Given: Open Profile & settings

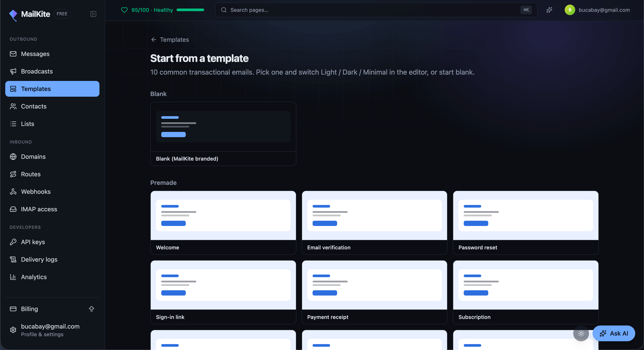Looking at the screenshot, I should (52, 330).
